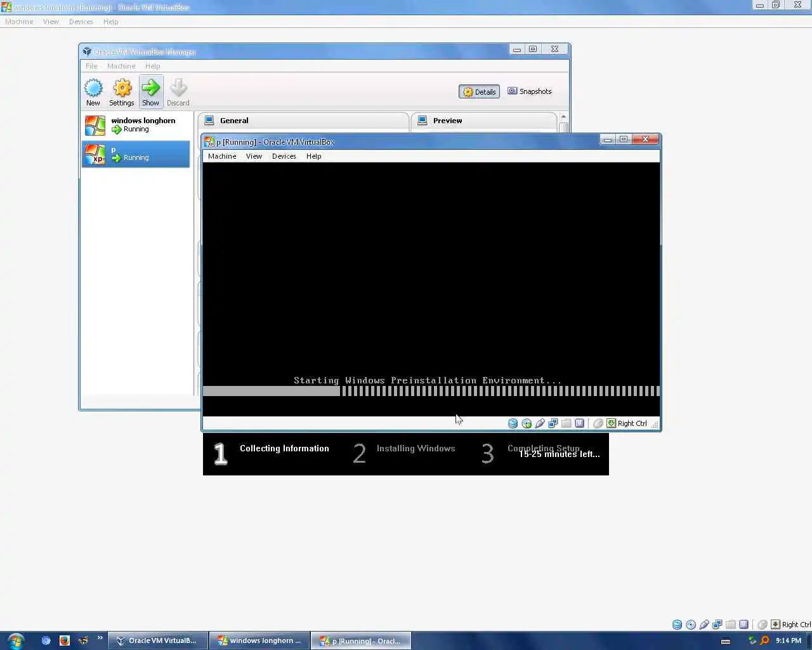Viewport: 812px width, 650px height.
Task: Click keyboard capture arrow icon in p window
Action: pyautogui.click(x=612, y=423)
